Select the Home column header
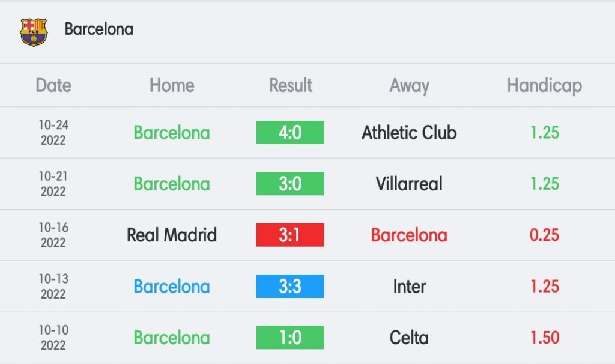 172,85
